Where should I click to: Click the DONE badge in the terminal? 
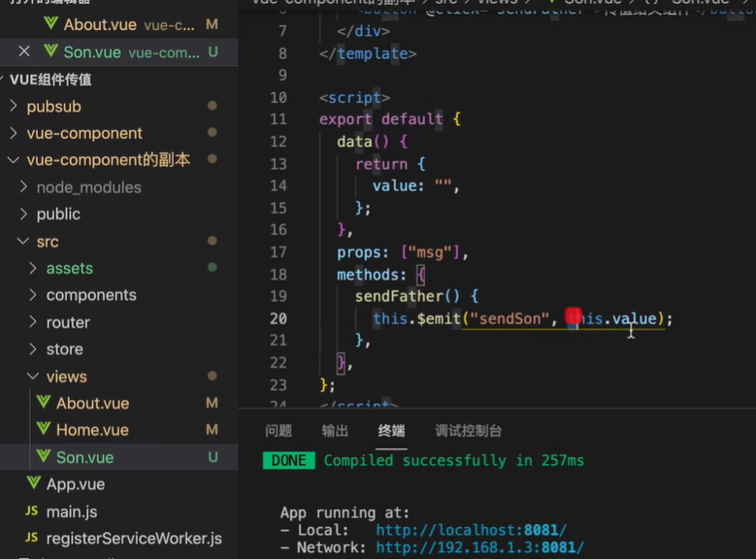pos(289,460)
